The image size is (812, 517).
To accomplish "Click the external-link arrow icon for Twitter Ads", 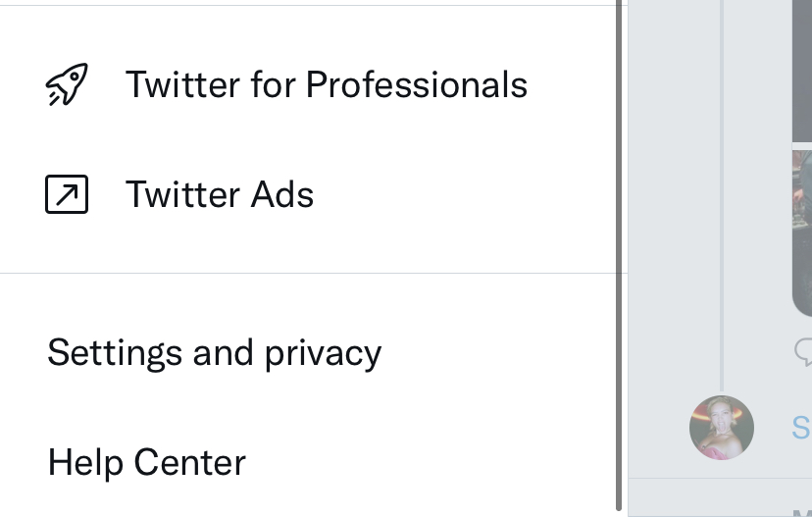I will click(67, 194).
